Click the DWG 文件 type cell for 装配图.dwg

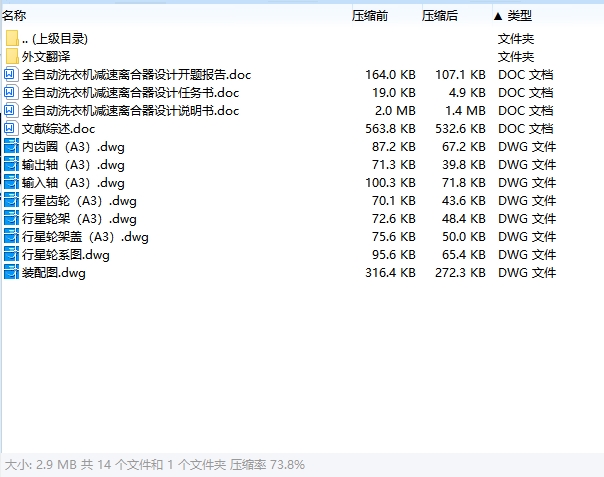point(527,273)
